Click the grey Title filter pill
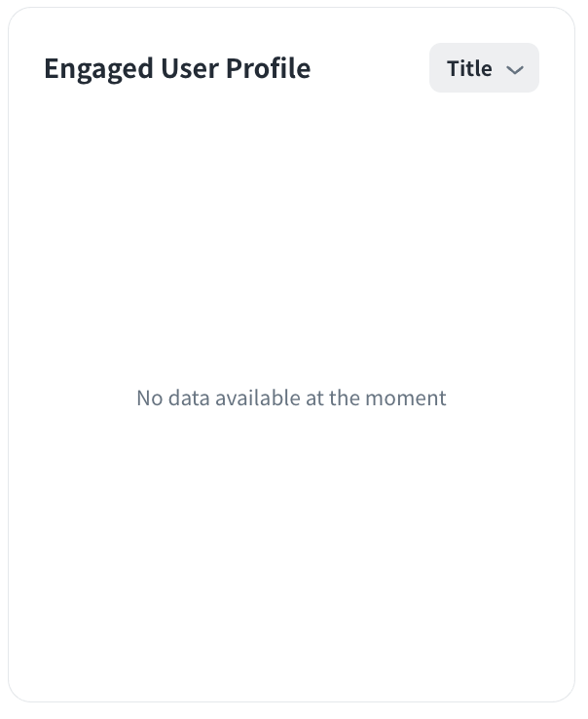 484,68
